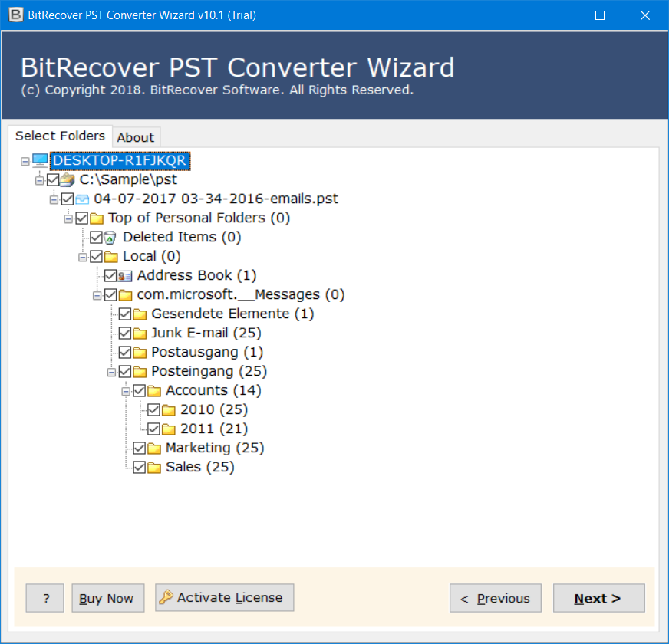
Task: Click the Address Book contact card icon
Action: pos(124,276)
